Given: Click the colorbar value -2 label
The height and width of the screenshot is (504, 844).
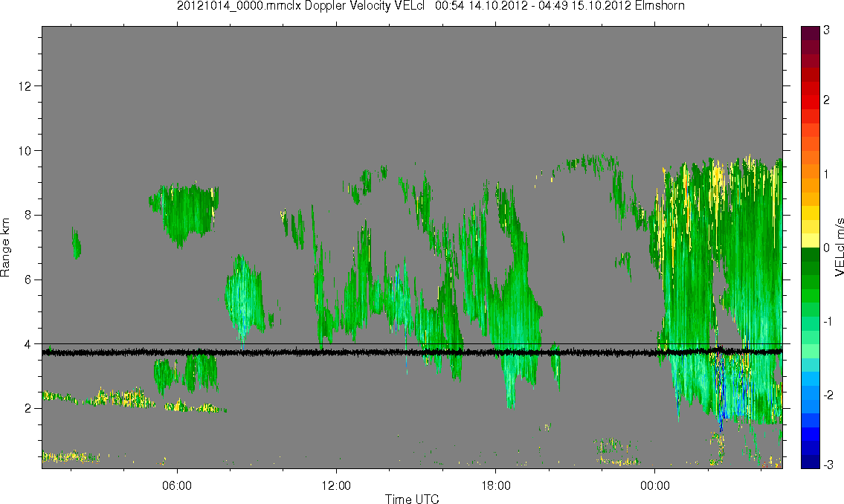Looking at the screenshot, I should click(x=828, y=394).
